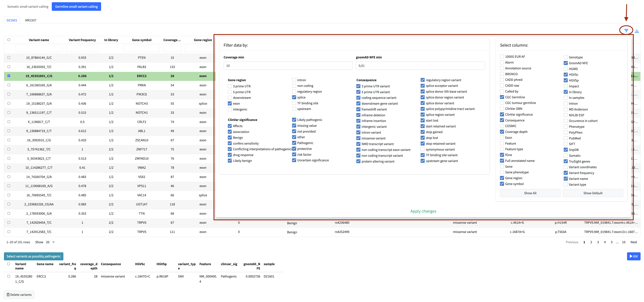Open the Show rows-per-page dropdown
This screenshot has height=302, width=644.
(x=50, y=242)
